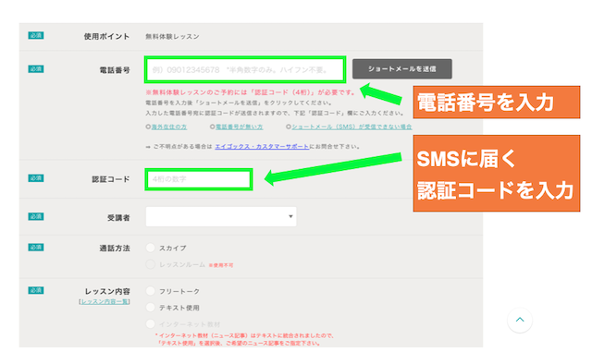Click the 認証コード input field
Image resolution: width=592 pixels, height=364 pixels.
[199, 179]
